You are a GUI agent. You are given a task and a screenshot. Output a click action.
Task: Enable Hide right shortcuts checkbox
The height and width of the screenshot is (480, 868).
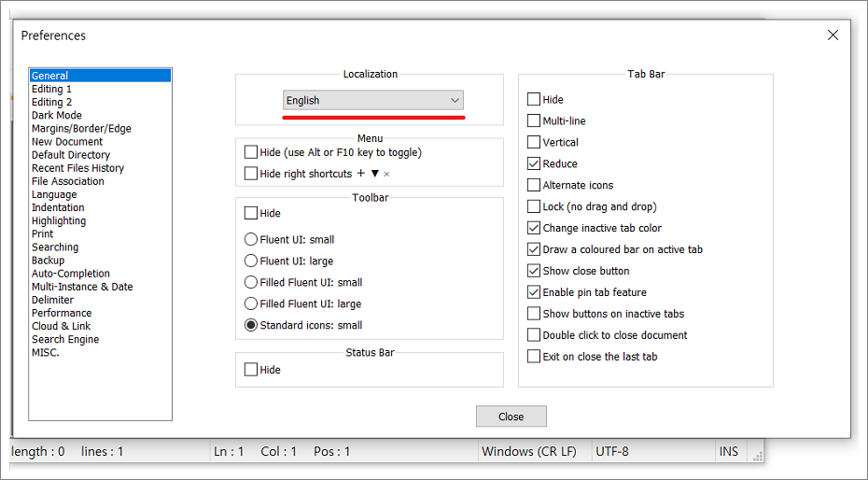(251, 174)
